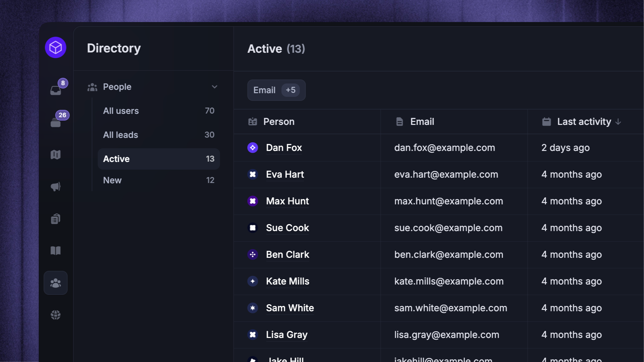Open Max Hunt's profile

pyautogui.click(x=287, y=201)
